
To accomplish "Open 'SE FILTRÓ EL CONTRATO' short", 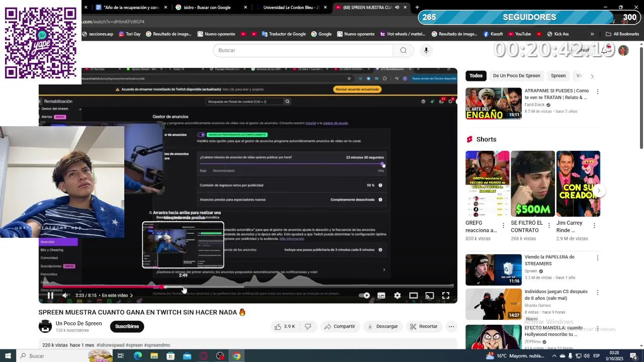I will [533, 184].
